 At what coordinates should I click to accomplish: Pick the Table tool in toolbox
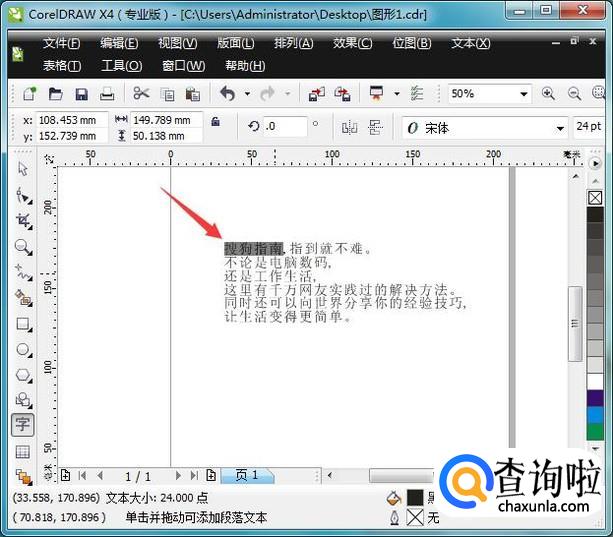(x=22, y=452)
